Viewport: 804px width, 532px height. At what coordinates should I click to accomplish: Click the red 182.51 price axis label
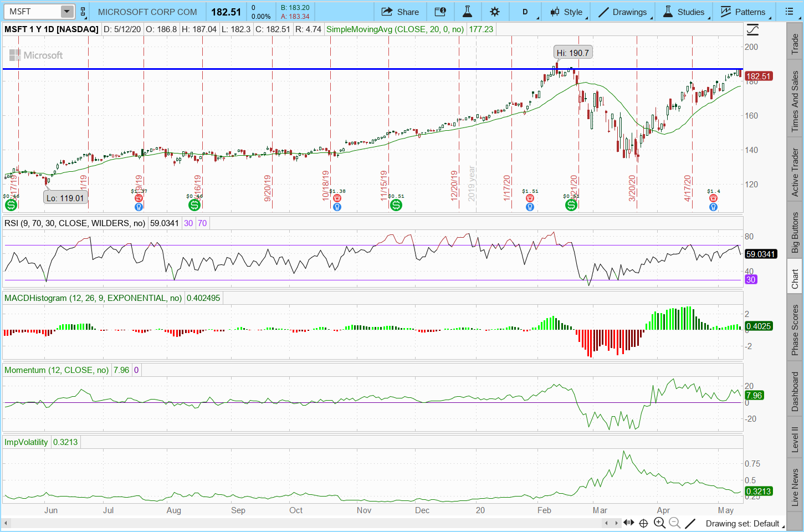(x=759, y=76)
